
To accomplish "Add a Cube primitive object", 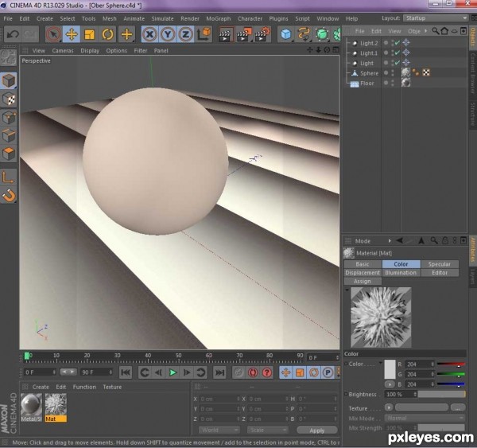I will click(x=285, y=34).
